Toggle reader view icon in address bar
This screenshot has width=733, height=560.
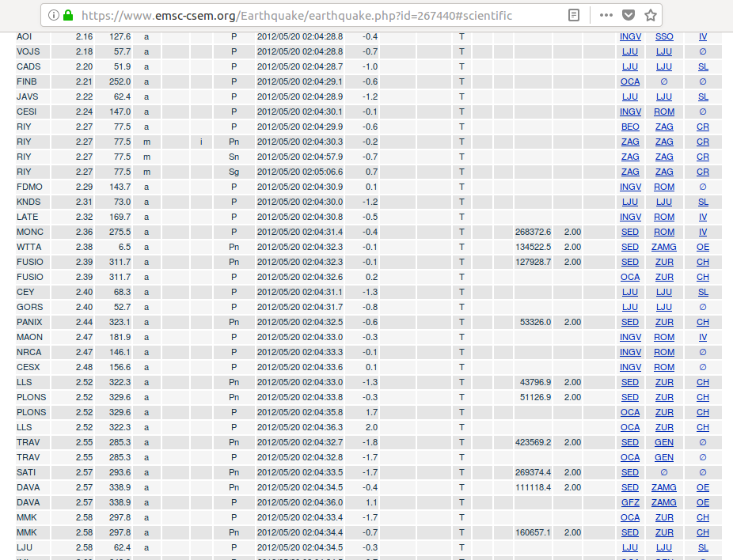pos(575,15)
